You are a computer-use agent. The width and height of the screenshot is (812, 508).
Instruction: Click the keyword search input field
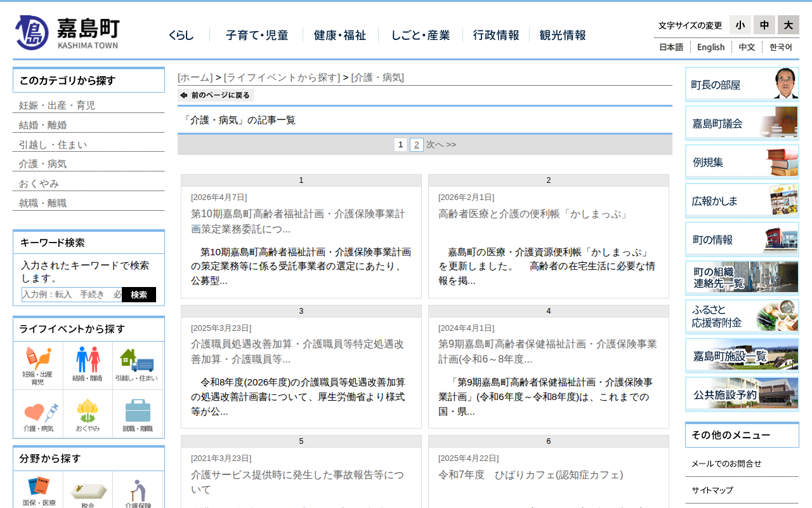[x=72, y=295]
